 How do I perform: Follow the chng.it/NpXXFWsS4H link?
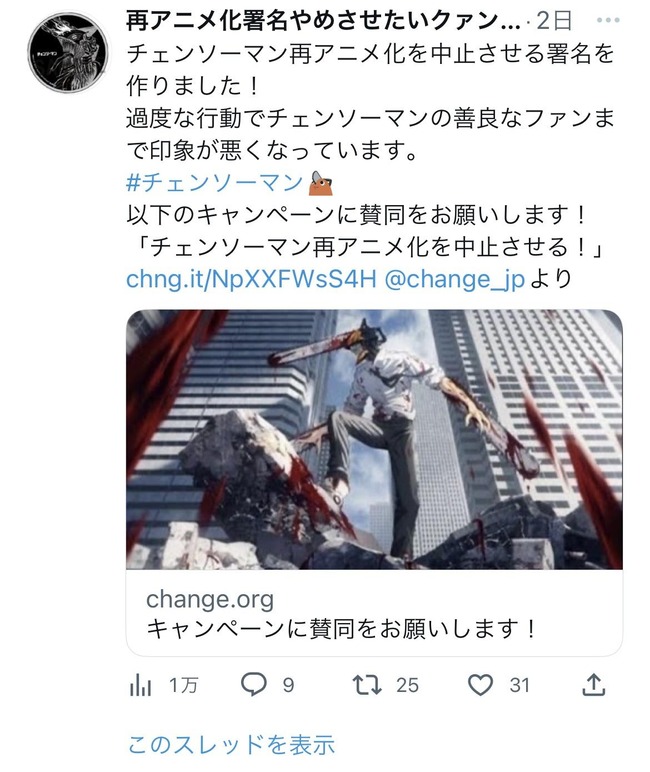(x=251, y=279)
